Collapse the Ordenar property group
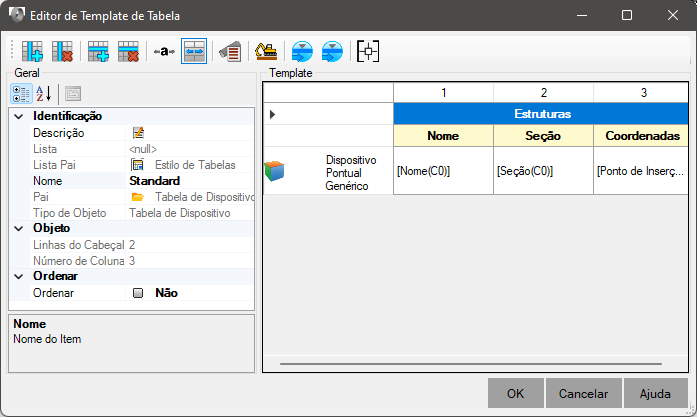The width and height of the screenshot is (697, 417). pos(19,277)
